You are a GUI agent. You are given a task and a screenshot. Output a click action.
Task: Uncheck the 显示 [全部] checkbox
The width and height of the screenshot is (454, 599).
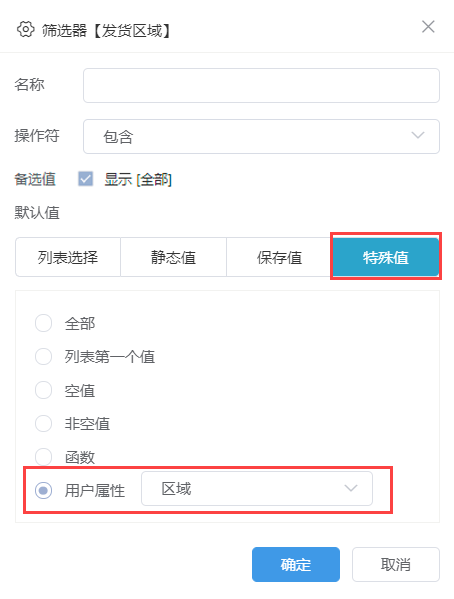point(86,179)
